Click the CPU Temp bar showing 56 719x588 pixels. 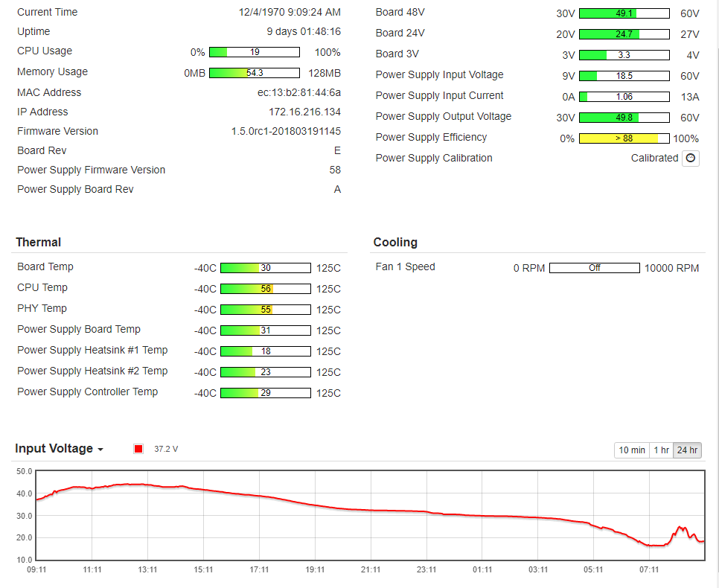click(266, 289)
